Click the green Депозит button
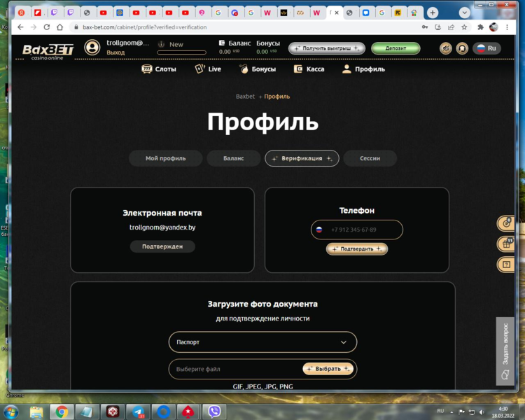The image size is (525, 420). coord(395,48)
